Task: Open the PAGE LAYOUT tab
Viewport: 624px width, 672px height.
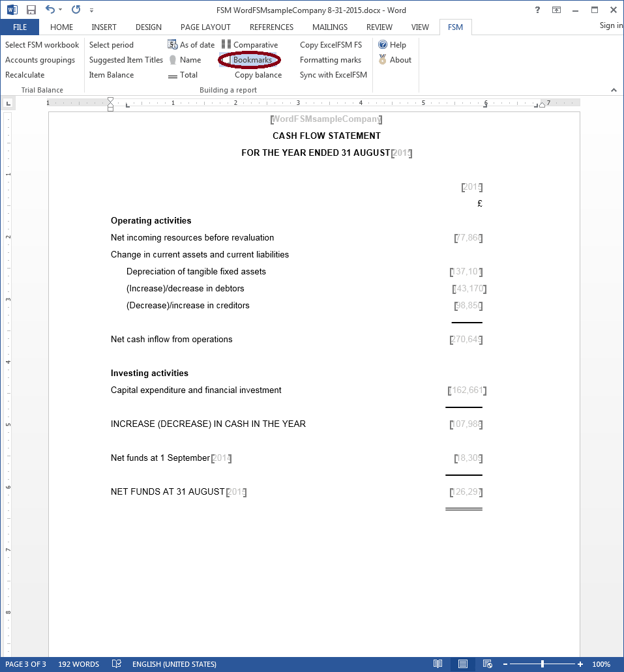Action: point(205,27)
